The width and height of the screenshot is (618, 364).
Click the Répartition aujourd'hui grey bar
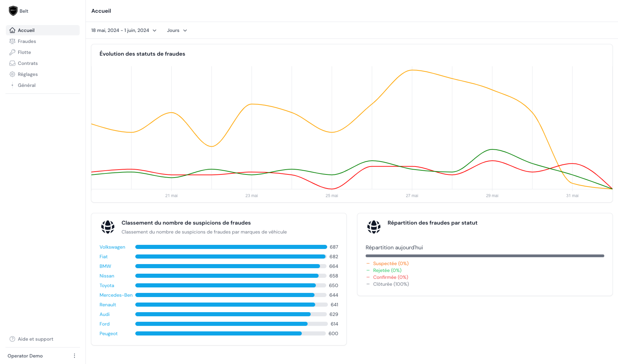[x=485, y=256]
